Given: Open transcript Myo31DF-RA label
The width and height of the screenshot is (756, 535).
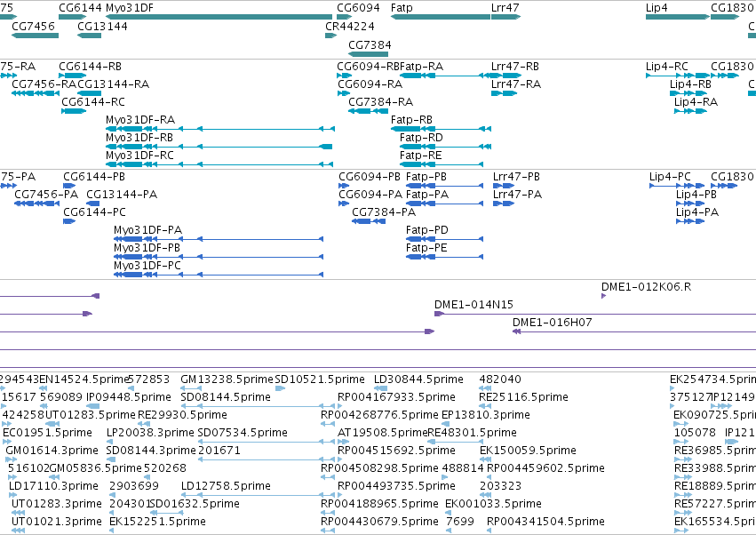Looking at the screenshot, I should click(x=140, y=120).
